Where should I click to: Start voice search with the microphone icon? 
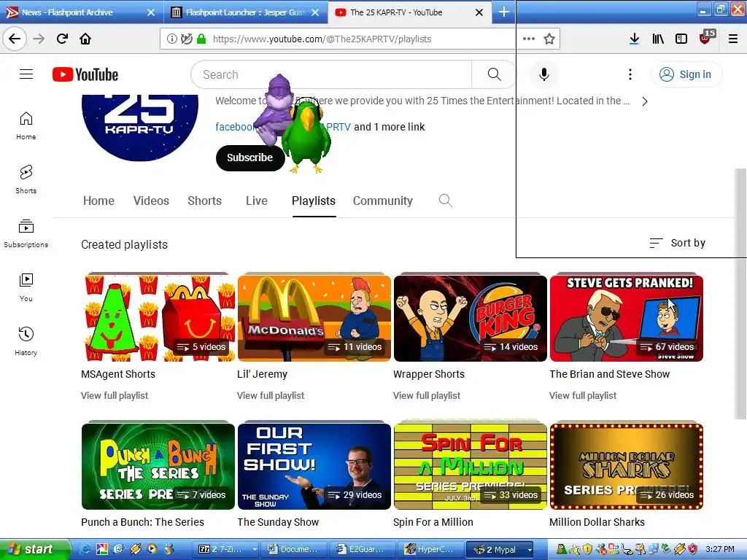[x=544, y=74]
